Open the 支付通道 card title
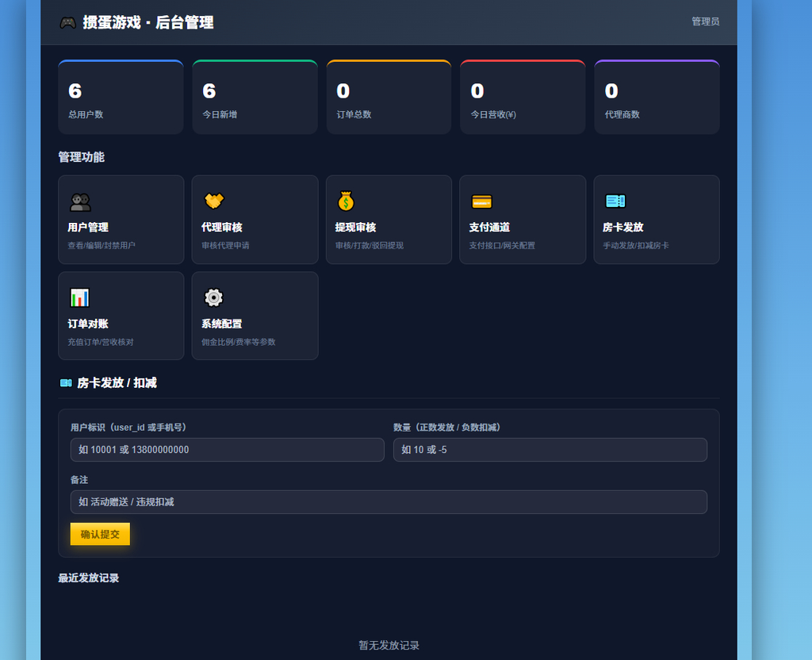The width and height of the screenshot is (812, 660). click(x=489, y=227)
